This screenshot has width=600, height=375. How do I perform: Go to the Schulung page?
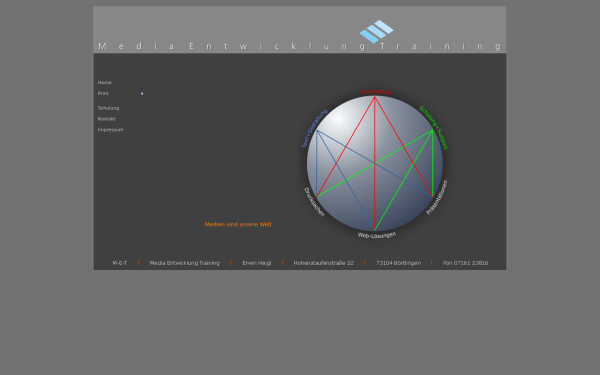click(108, 108)
